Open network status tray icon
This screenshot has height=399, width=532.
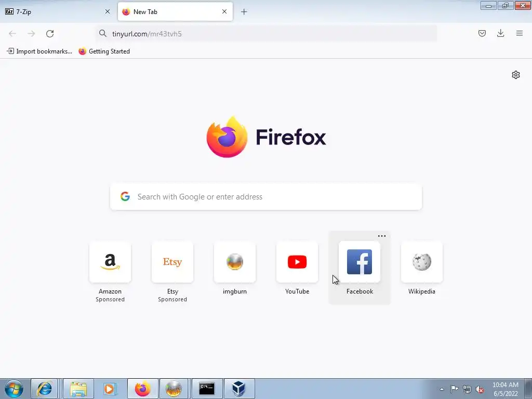click(467, 389)
